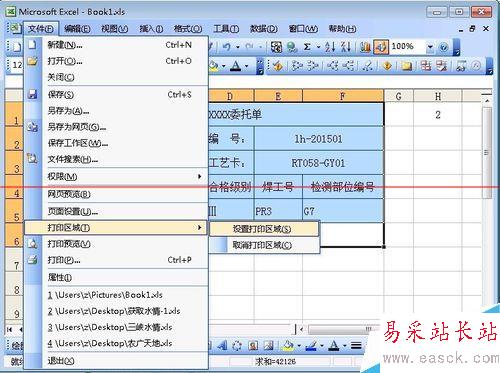Expand the 打印区域(T) submenu

click(116, 228)
